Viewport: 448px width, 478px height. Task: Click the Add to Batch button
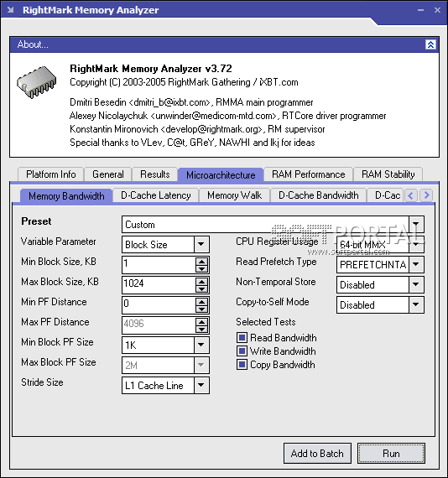pos(317,454)
